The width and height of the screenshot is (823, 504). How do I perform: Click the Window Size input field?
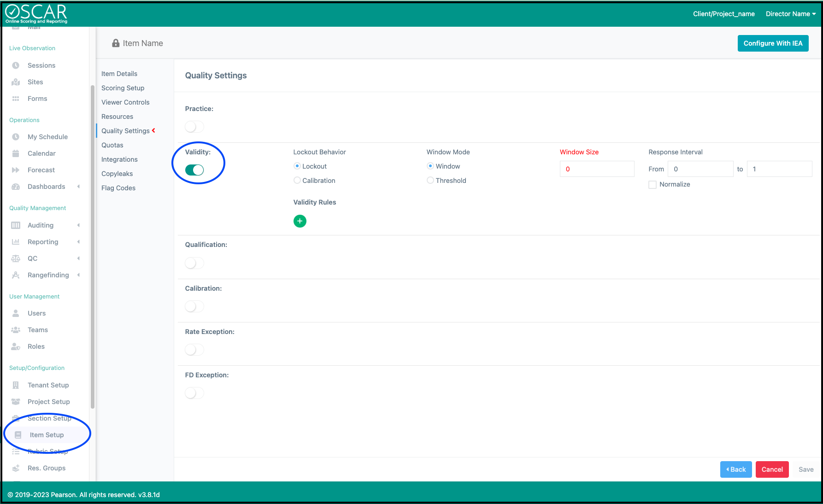coord(597,169)
